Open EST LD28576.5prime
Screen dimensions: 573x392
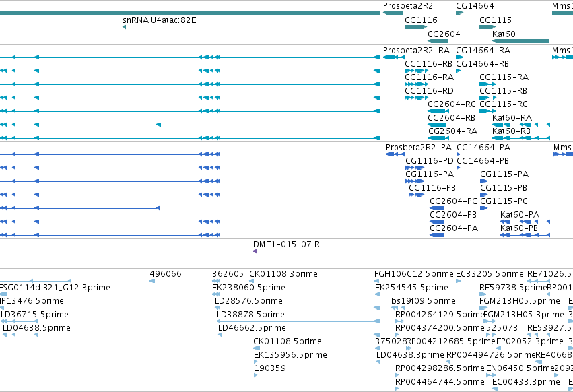click(x=248, y=301)
